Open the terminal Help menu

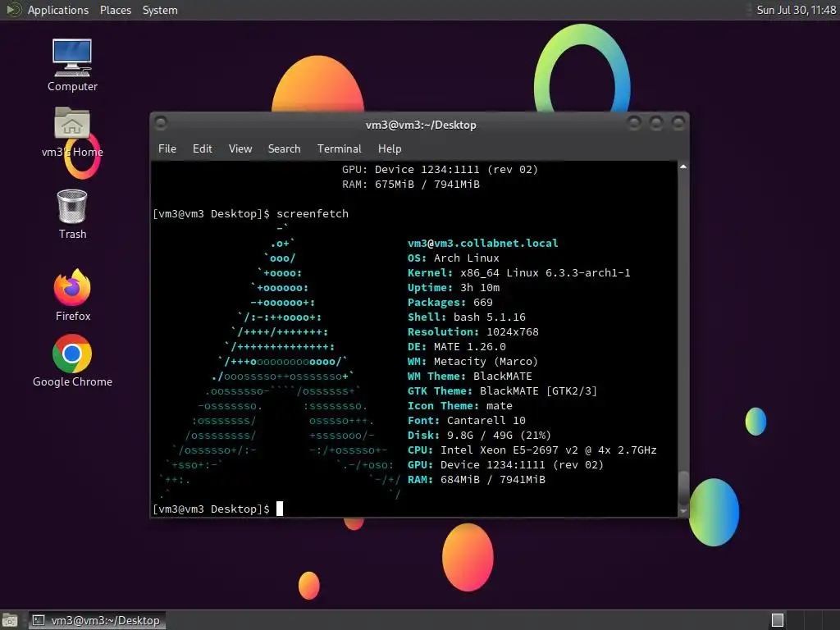click(x=390, y=149)
